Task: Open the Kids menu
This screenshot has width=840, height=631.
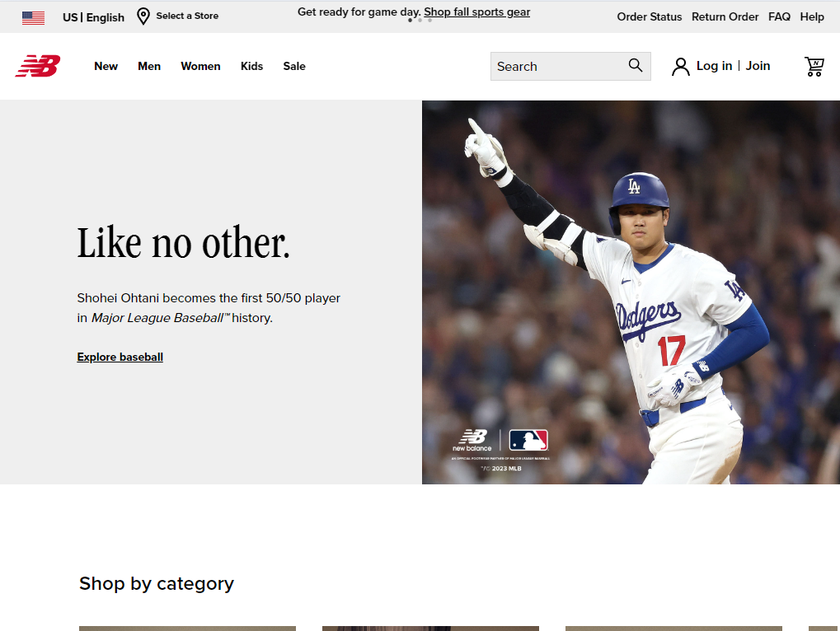Action: [251, 67]
